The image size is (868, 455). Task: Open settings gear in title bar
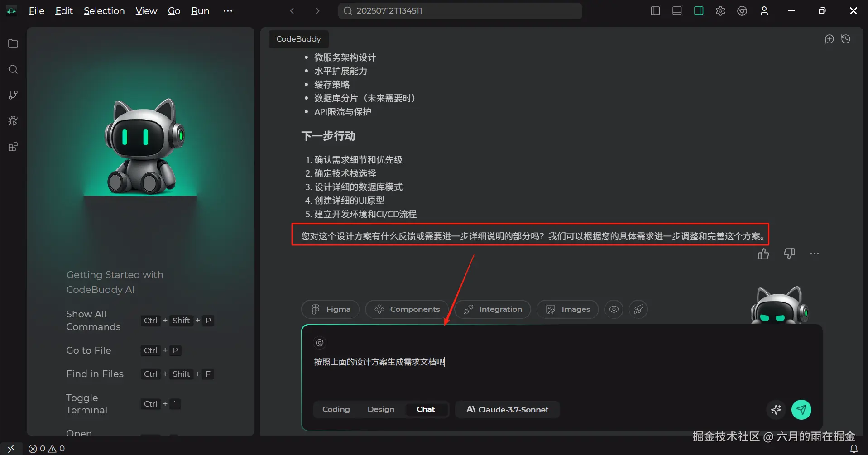(720, 11)
